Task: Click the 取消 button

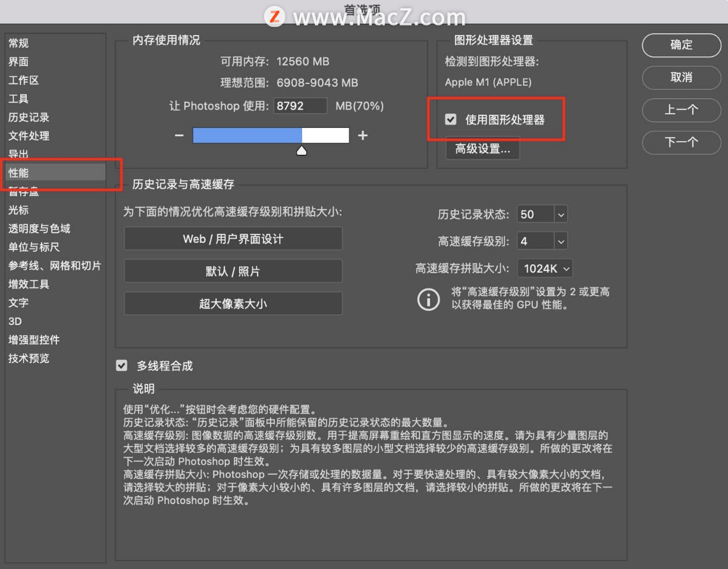Action: point(682,77)
